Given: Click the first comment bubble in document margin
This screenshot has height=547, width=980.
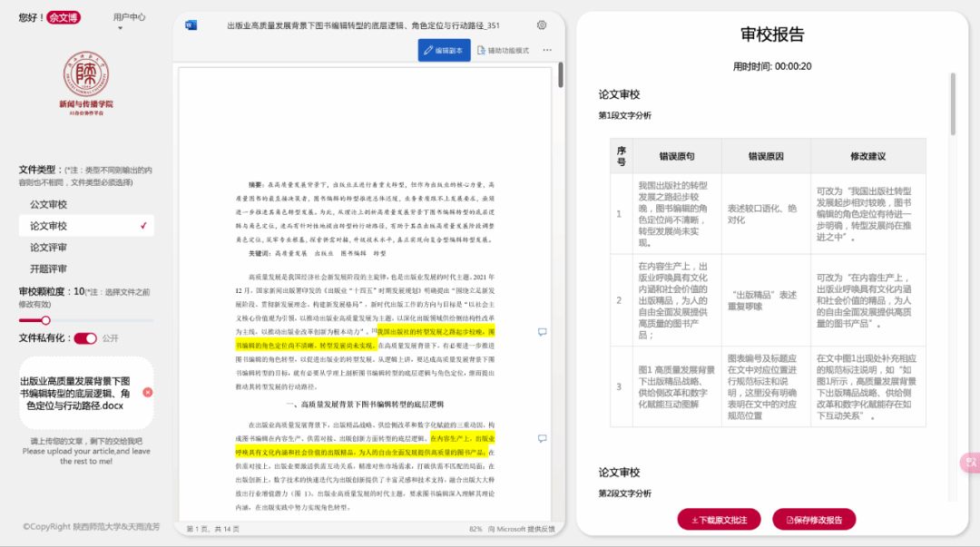Looking at the screenshot, I should point(543,332).
